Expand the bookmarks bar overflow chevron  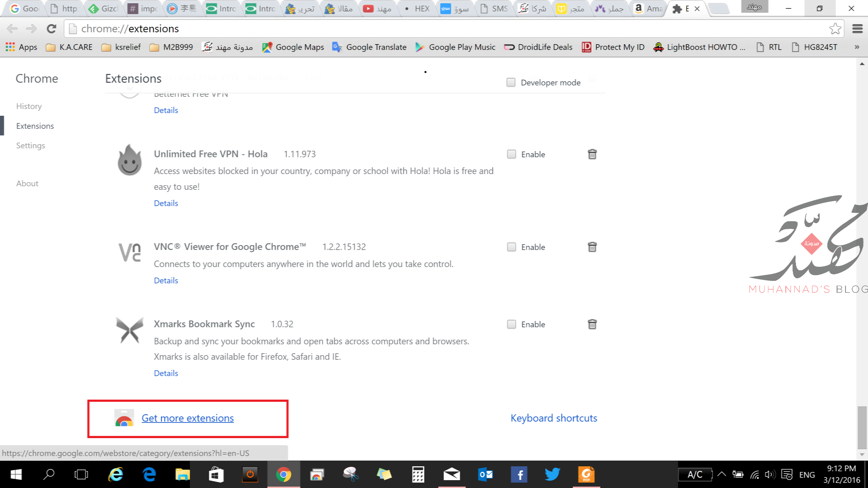click(x=857, y=47)
